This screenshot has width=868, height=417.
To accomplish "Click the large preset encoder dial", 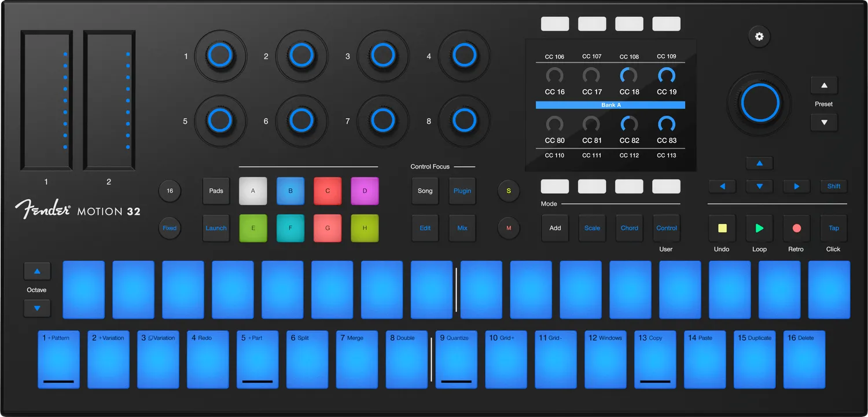I will point(760,103).
